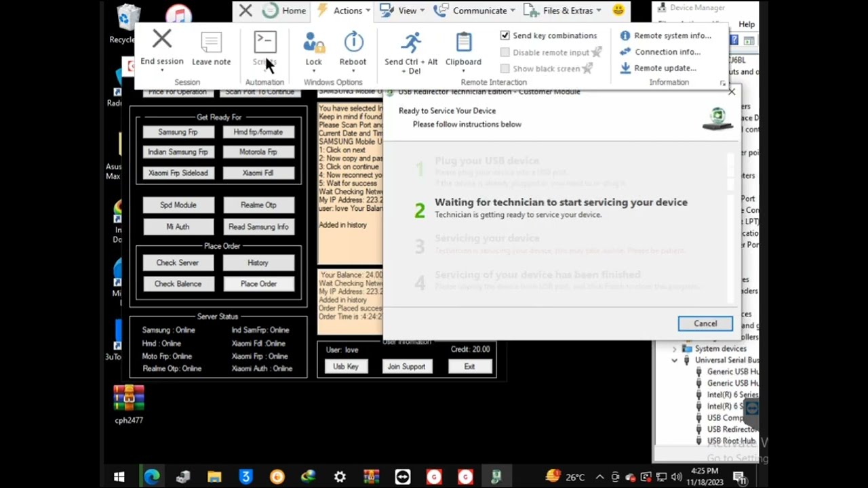868x488 pixels.
Task: Open File Explorer from the taskbar
Action: coord(214,477)
